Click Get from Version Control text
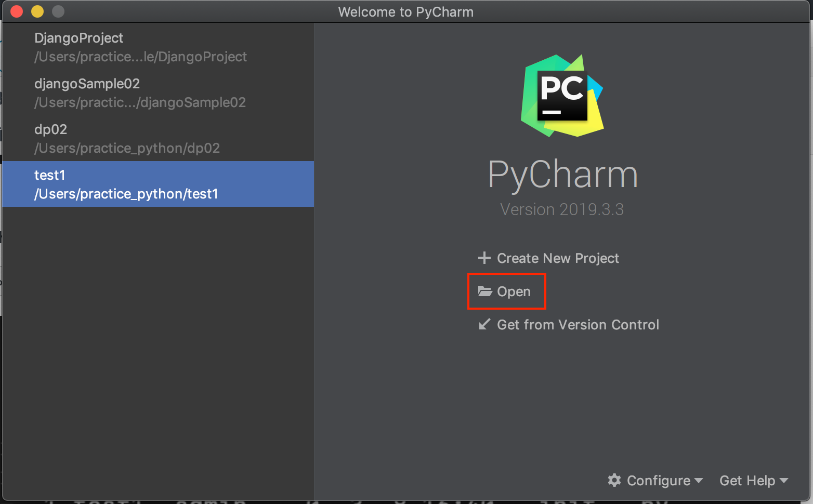Viewport: 813px width, 504px height. (x=578, y=325)
